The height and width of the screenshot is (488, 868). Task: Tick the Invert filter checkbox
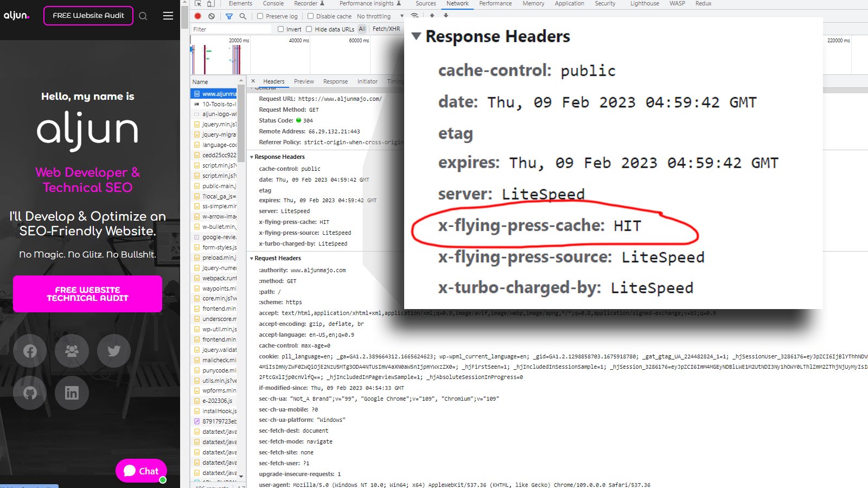pos(280,29)
